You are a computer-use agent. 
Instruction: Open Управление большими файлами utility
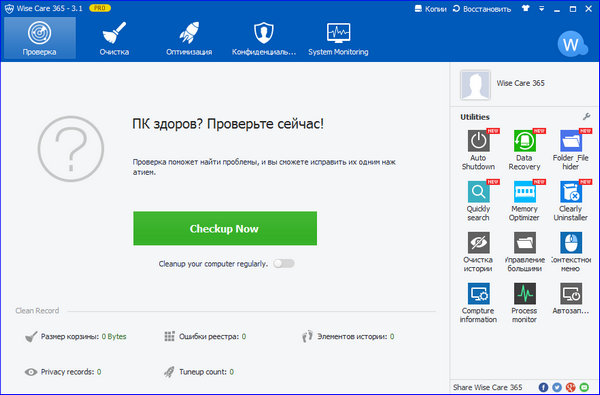(524, 252)
